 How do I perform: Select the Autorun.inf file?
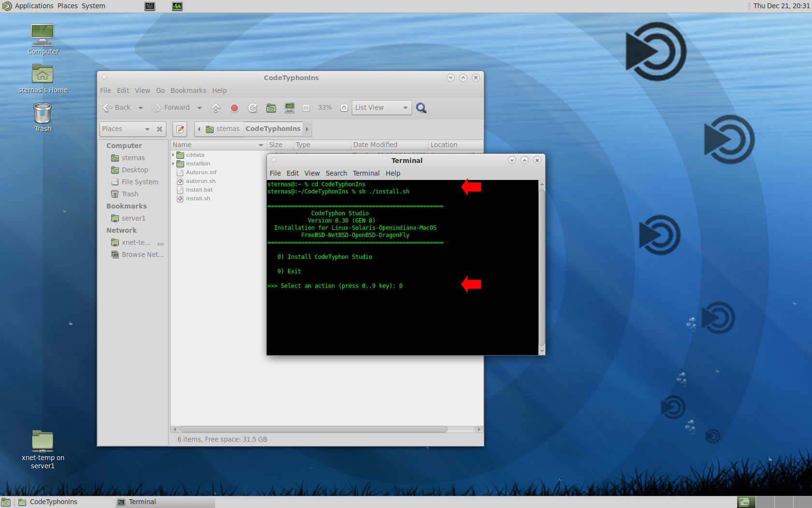(x=201, y=173)
